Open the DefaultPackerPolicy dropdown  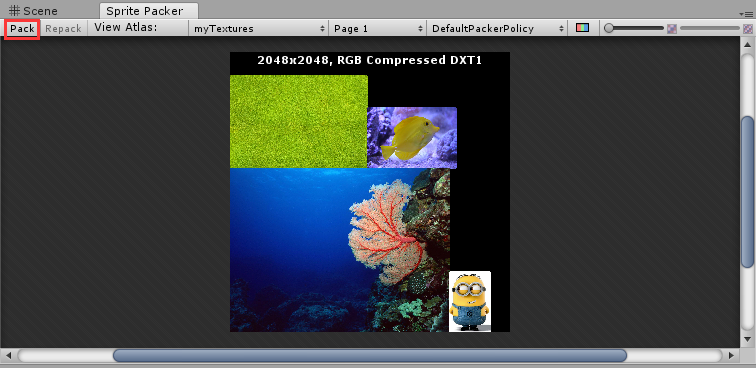click(498, 29)
